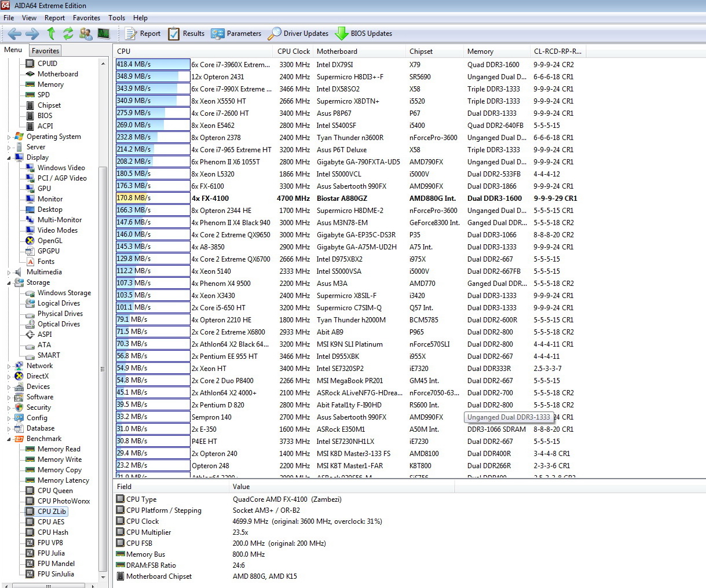This screenshot has width=706, height=588.
Task: Click the BIOS Updates green arrow button
Action: tap(364, 34)
